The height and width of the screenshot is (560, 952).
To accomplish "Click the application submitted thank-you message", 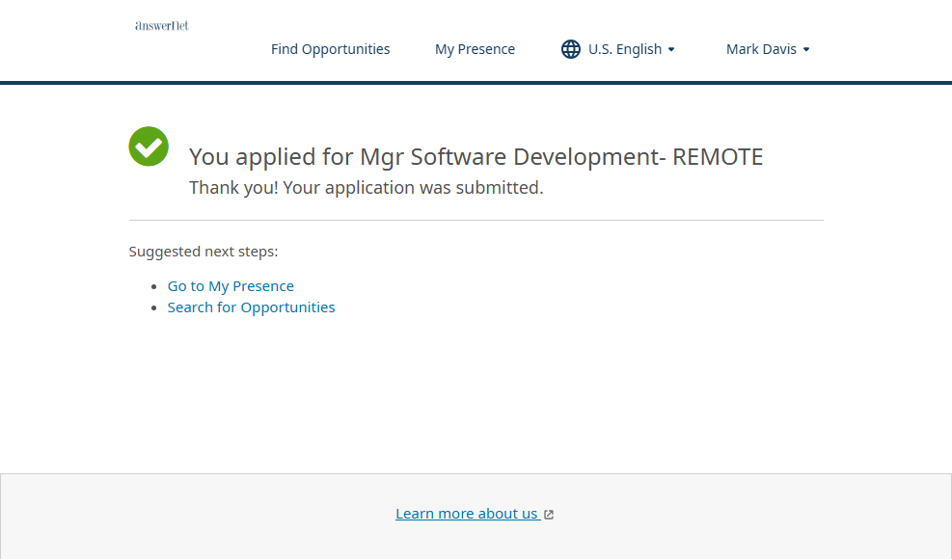I will [x=366, y=188].
